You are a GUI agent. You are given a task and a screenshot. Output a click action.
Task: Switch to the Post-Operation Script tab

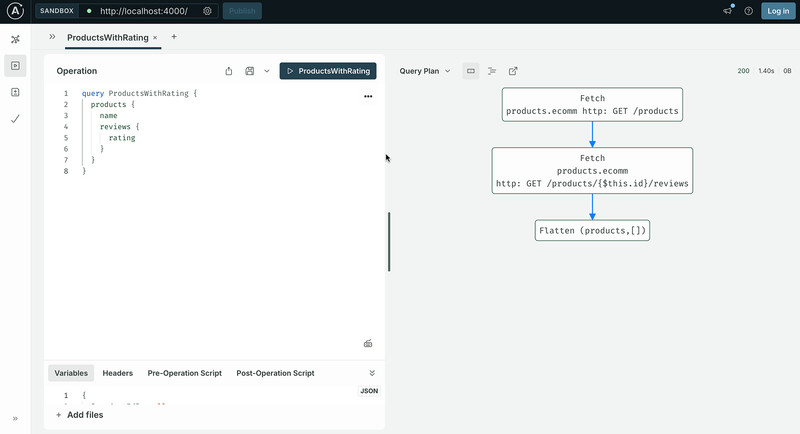(276, 373)
